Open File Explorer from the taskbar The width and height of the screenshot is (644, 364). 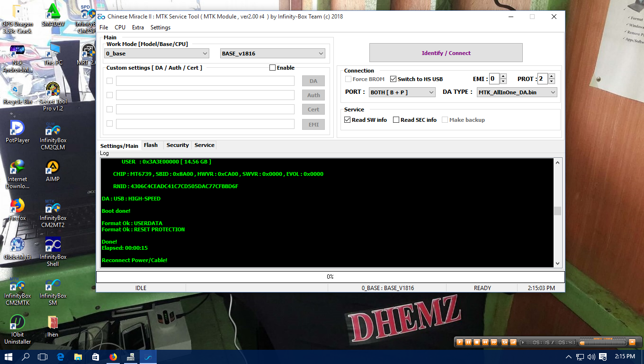pyautogui.click(x=78, y=357)
